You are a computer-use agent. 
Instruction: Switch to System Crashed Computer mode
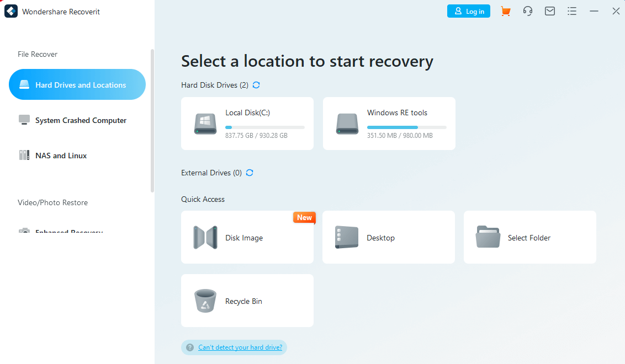80,120
